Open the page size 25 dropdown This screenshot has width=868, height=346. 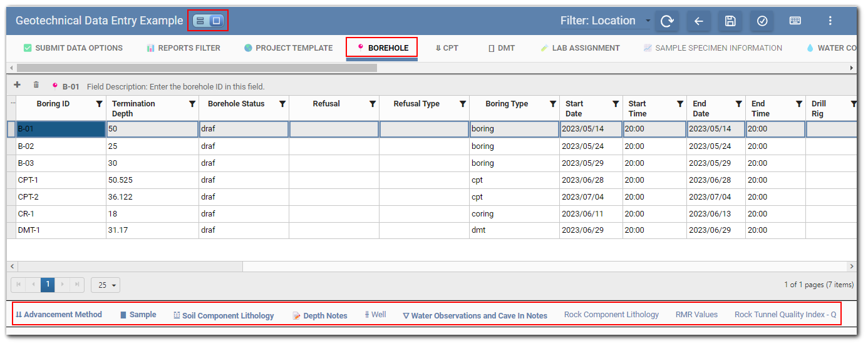(x=105, y=285)
